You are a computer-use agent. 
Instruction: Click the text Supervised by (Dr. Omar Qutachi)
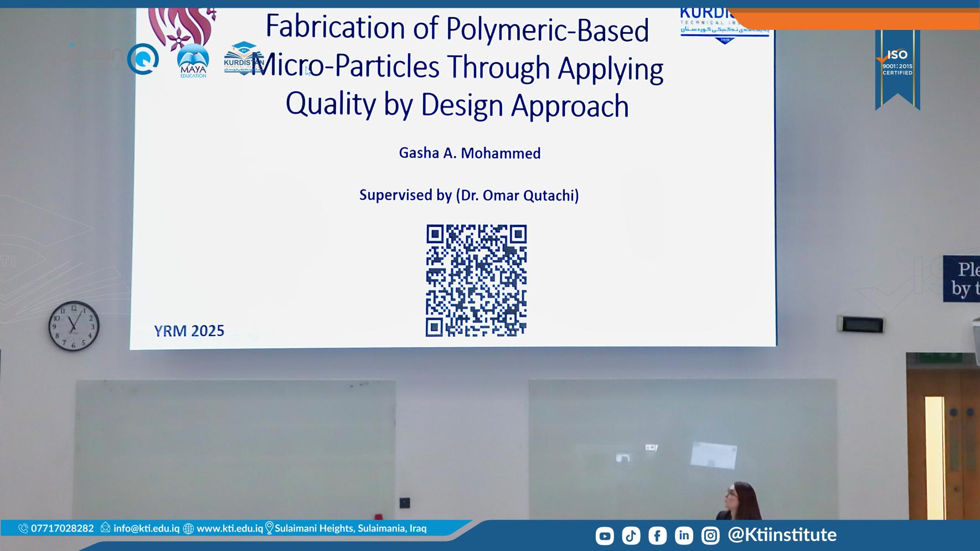pyautogui.click(x=469, y=195)
